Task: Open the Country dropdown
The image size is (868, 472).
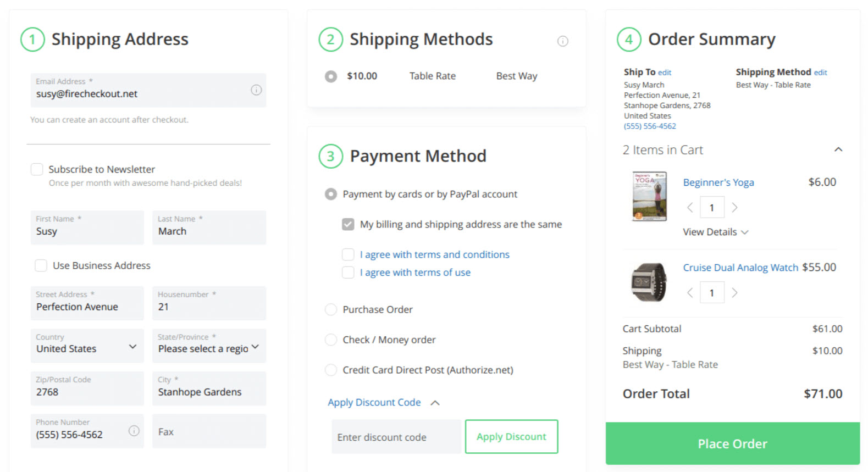Action: point(87,346)
